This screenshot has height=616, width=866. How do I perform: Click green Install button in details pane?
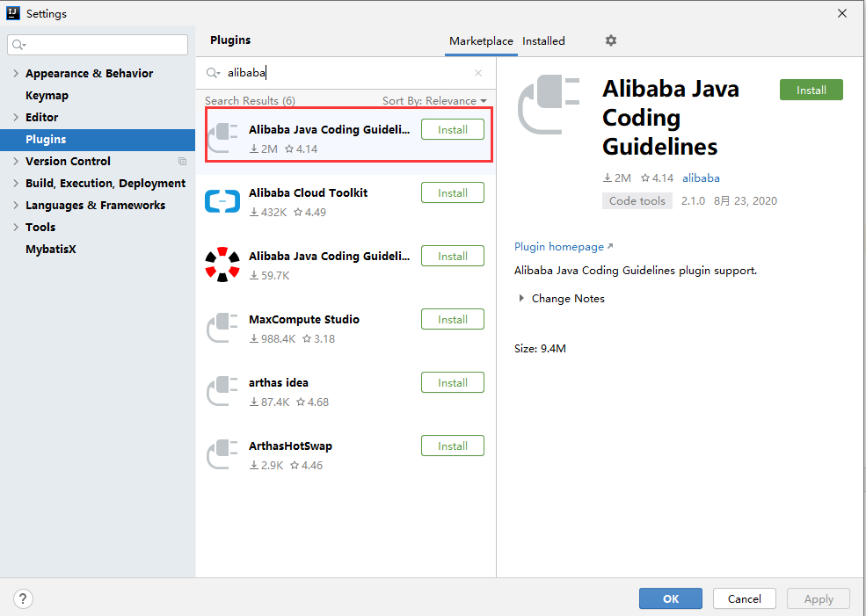point(811,90)
